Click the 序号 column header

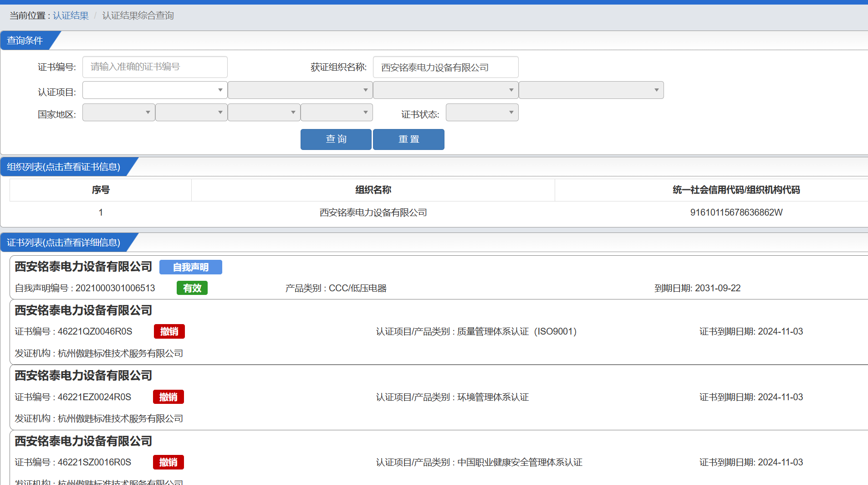pos(101,190)
